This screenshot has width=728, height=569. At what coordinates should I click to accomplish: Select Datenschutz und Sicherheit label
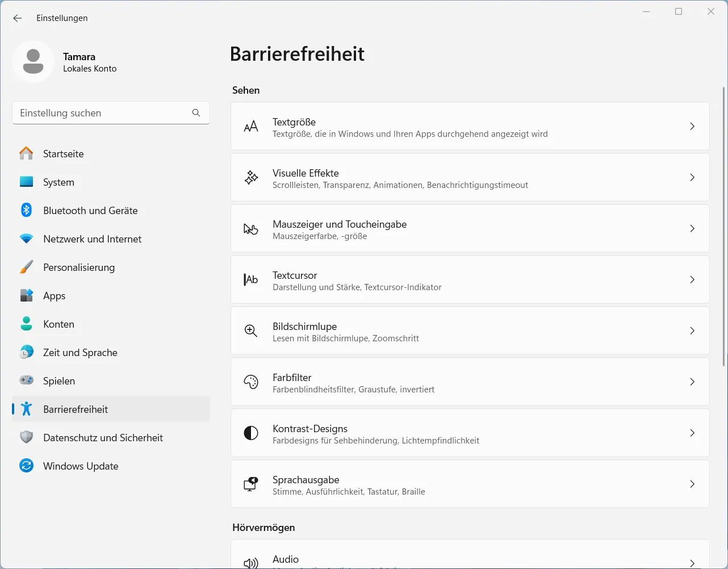(103, 438)
